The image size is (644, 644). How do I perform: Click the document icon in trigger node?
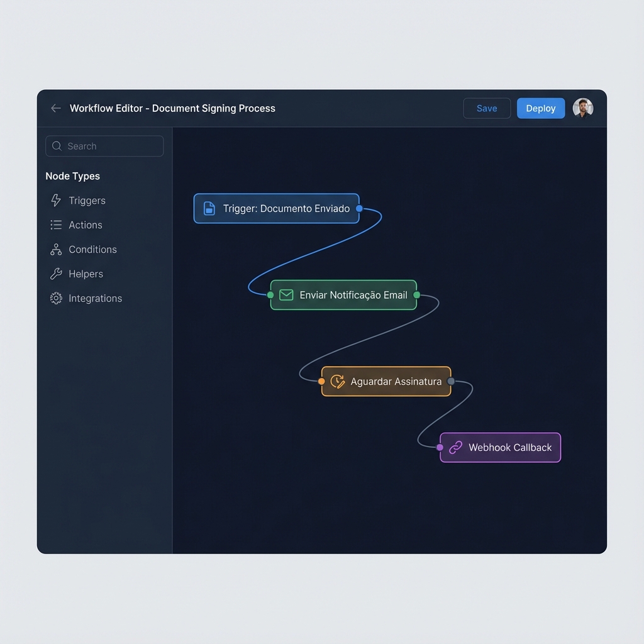point(209,209)
